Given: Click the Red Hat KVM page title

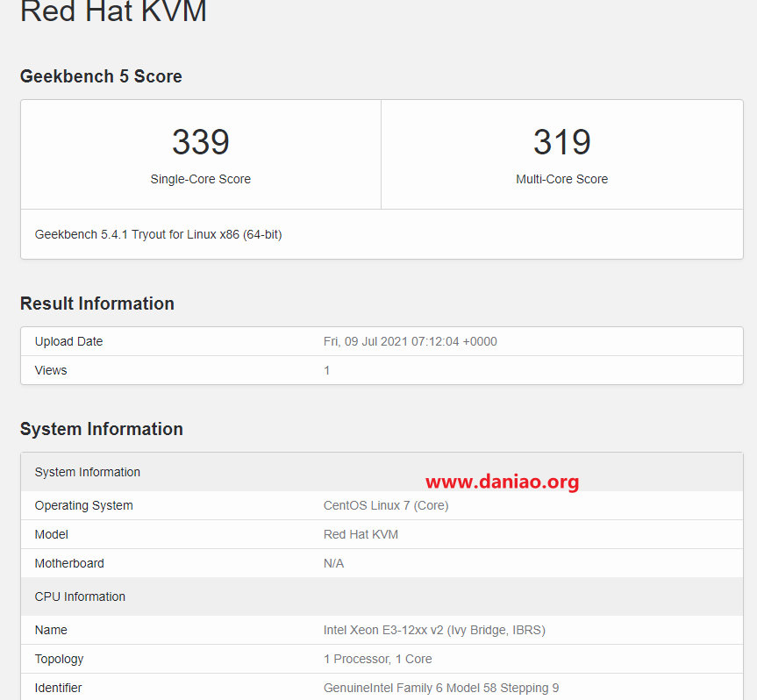Looking at the screenshot, I should 113,11.
